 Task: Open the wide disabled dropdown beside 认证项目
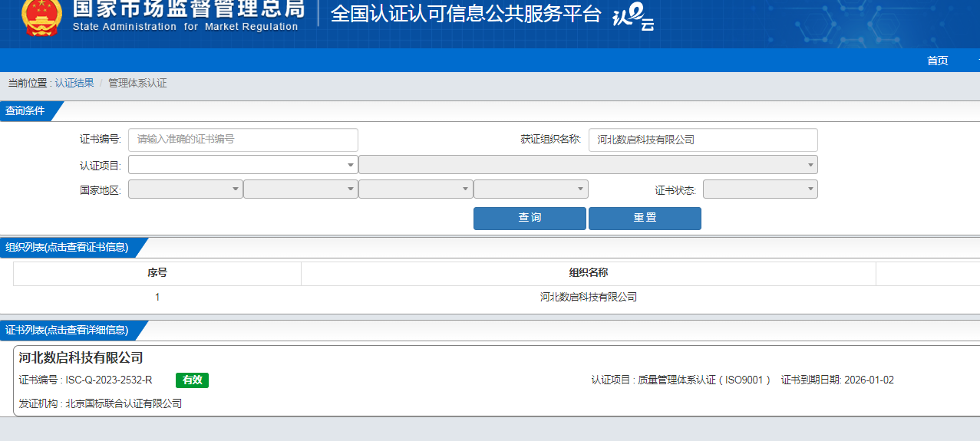point(588,164)
